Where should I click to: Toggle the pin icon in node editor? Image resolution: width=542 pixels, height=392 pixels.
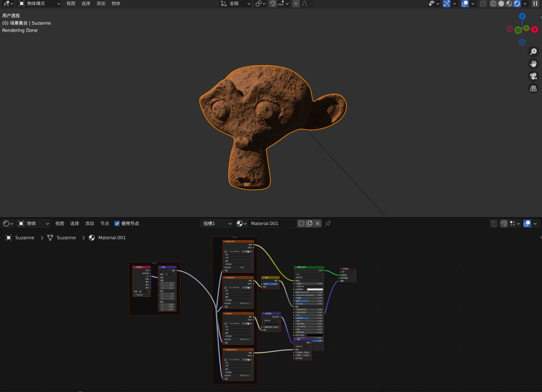[328, 224]
